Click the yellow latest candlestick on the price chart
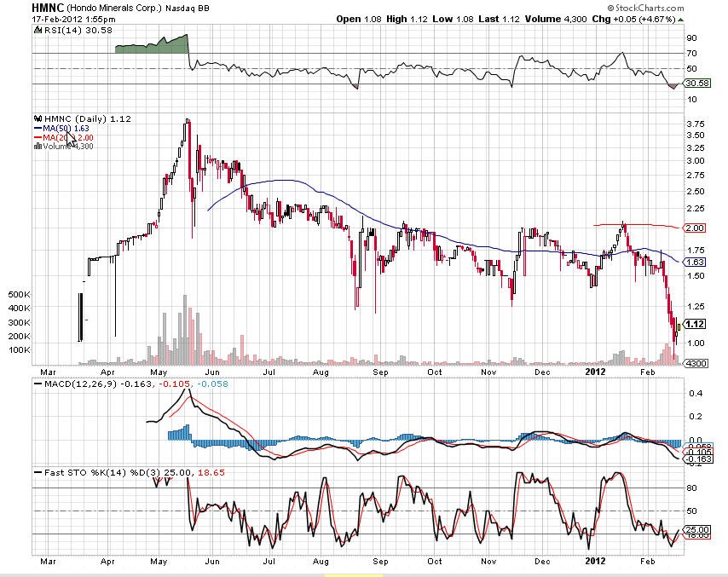This screenshot has width=728, height=577. (679, 327)
